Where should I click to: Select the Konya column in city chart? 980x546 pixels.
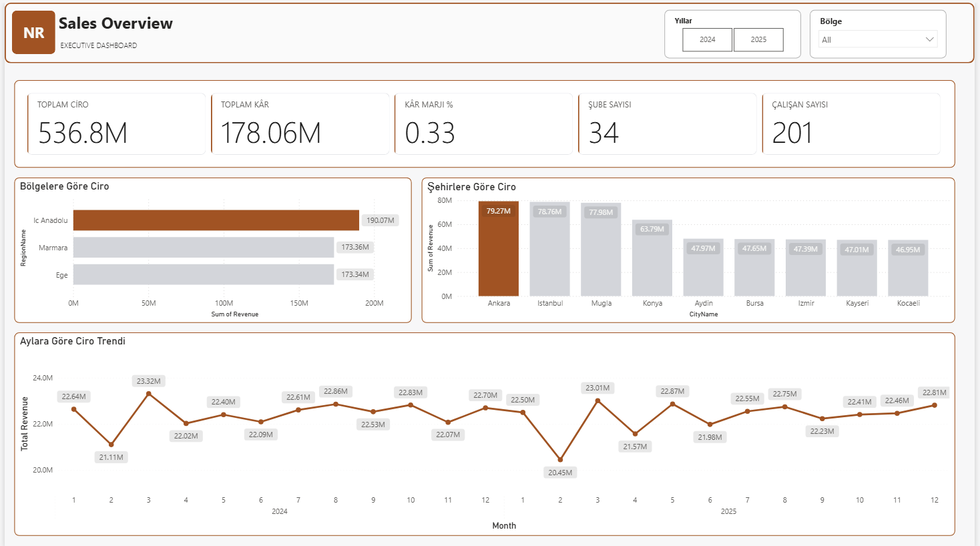[652, 258]
